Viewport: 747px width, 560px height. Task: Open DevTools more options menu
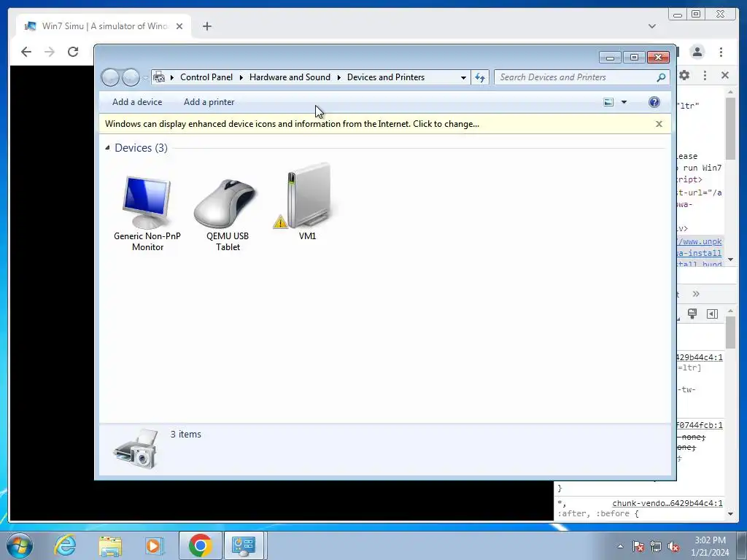[705, 75]
